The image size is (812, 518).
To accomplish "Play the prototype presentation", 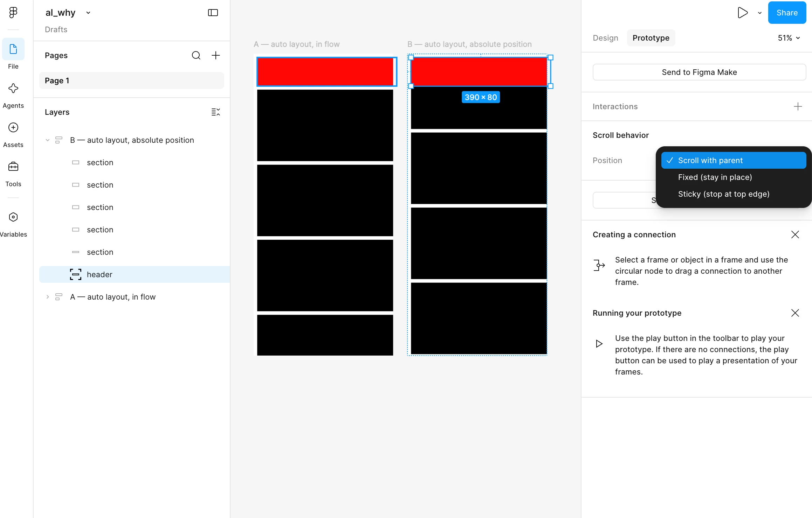I will [x=743, y=13].
